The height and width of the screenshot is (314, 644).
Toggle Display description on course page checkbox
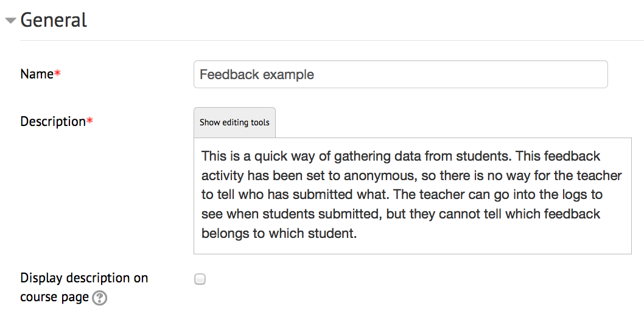(200, 279)
